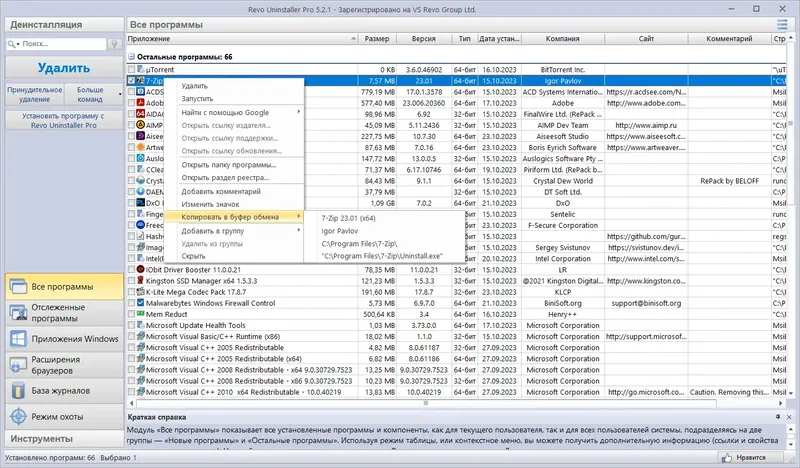Collapse the Остальные программы: 66 group

pyautogui.click(x=131, y=57)
